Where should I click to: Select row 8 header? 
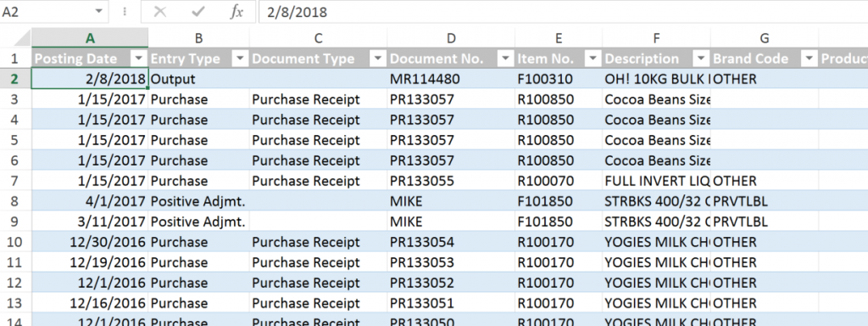15,201
